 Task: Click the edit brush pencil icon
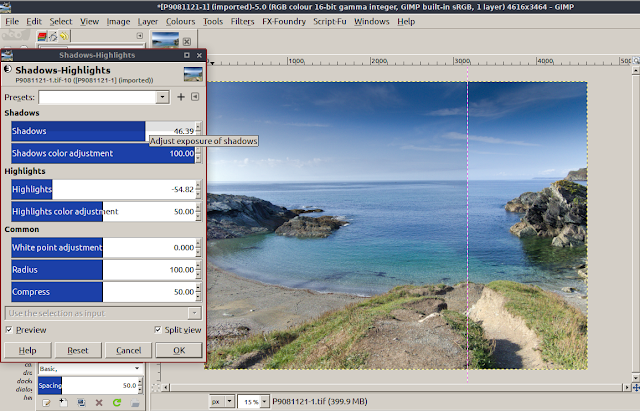click(46, 403)
